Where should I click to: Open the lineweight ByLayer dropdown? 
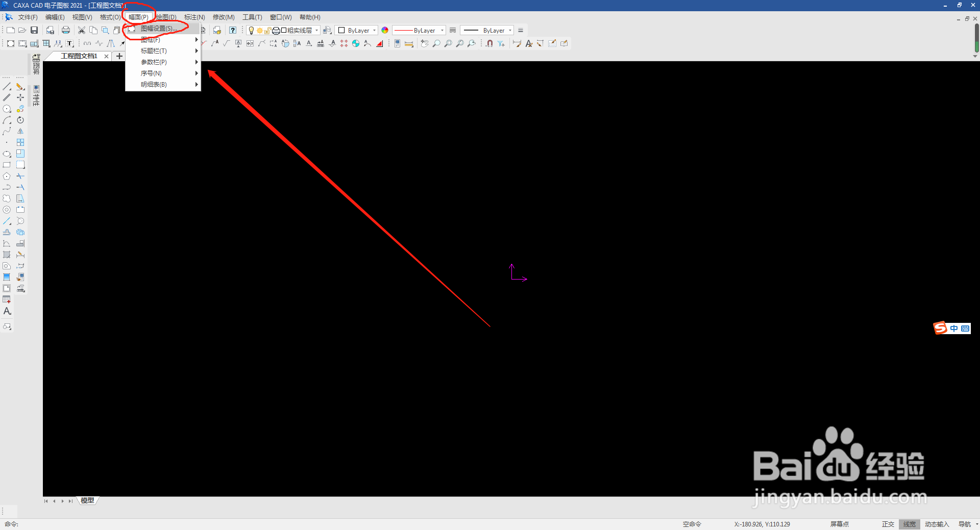[510, 31]
